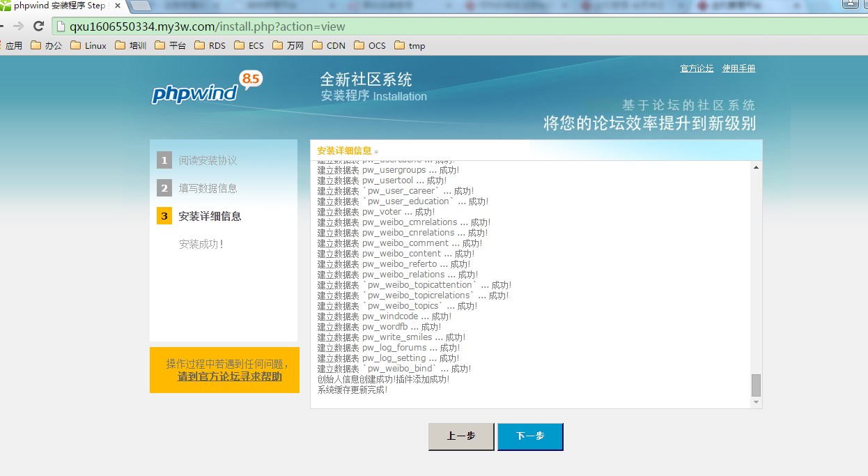Click log line 创始人信息创建成功
Image resolution: width=868 pixels, height=476 pixels.
coord(383,379)
